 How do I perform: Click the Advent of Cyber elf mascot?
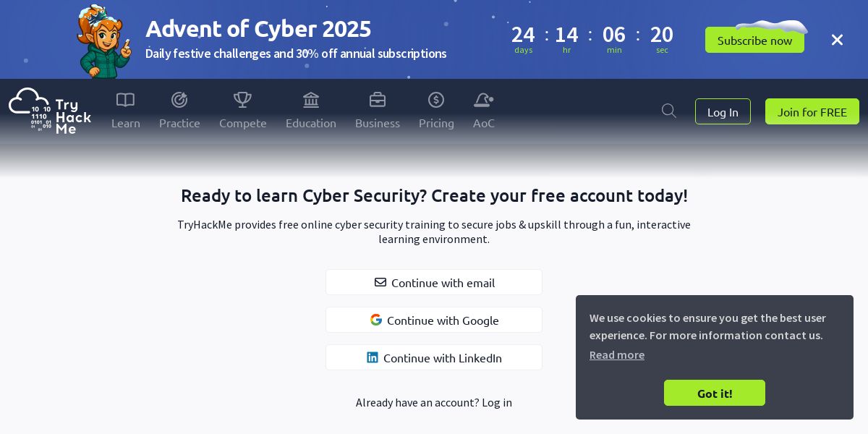[x=104, y=41]
